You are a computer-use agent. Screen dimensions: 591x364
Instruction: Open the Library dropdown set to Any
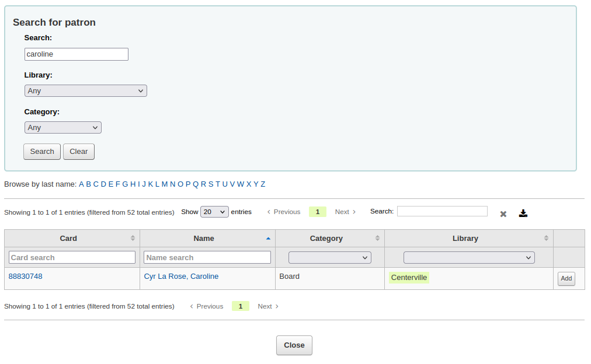pos(85,90)
